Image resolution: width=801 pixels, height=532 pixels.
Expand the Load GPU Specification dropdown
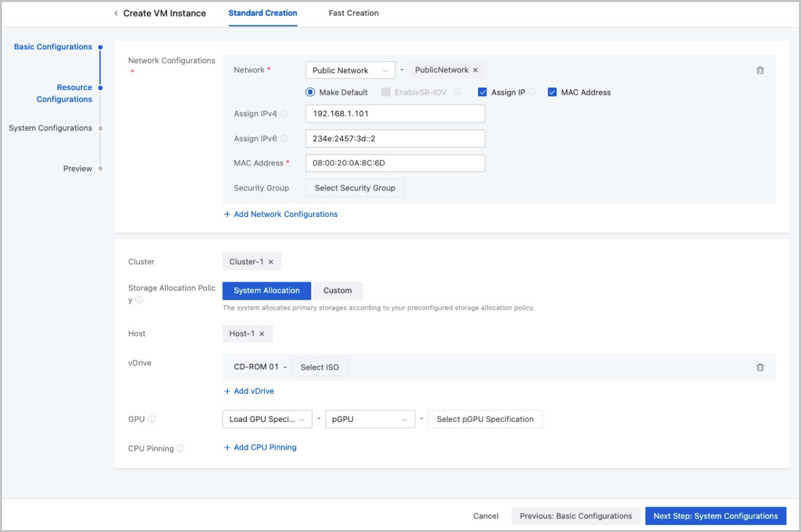(267, 419)
